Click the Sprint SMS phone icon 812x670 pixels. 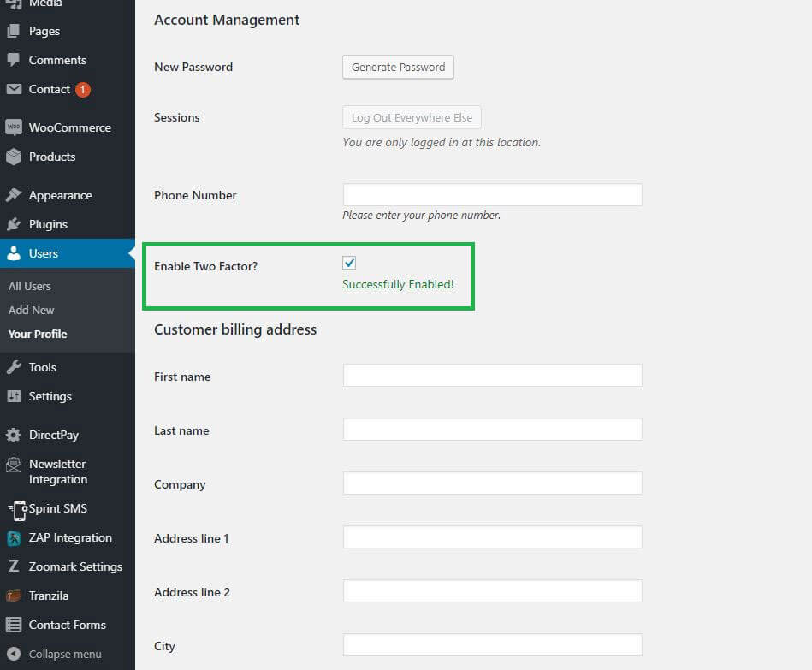18,510
